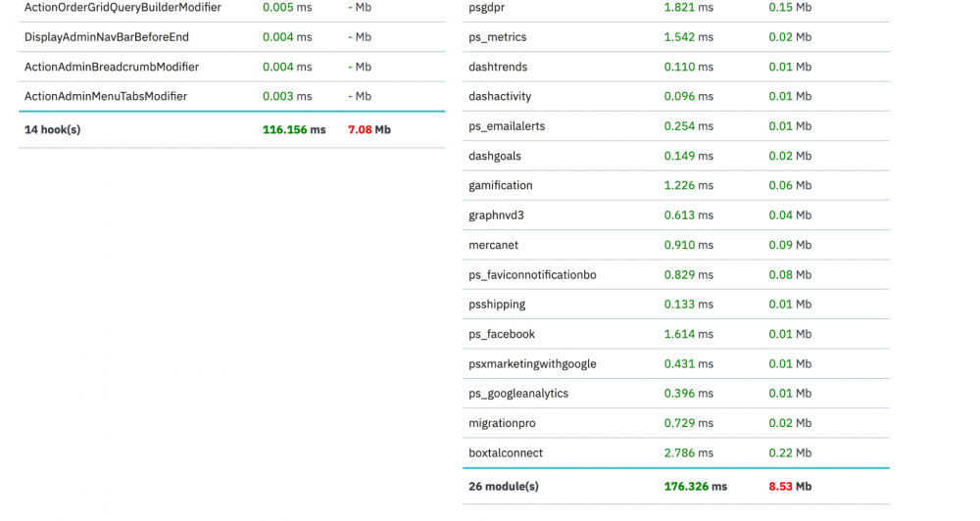
Task: Select the psxmarketingwithgoogle module name
Action: pyautogui.click(x=532, y=363)
